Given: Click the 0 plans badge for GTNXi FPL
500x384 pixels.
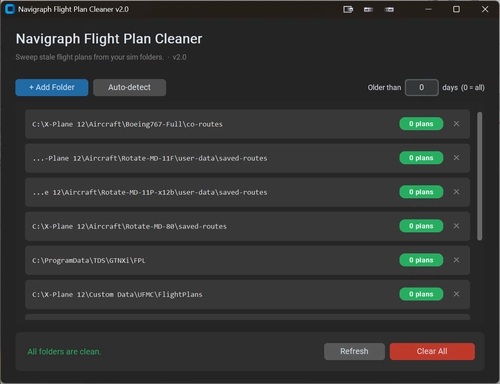Looking at the screenshot, I should pos(421,260).
